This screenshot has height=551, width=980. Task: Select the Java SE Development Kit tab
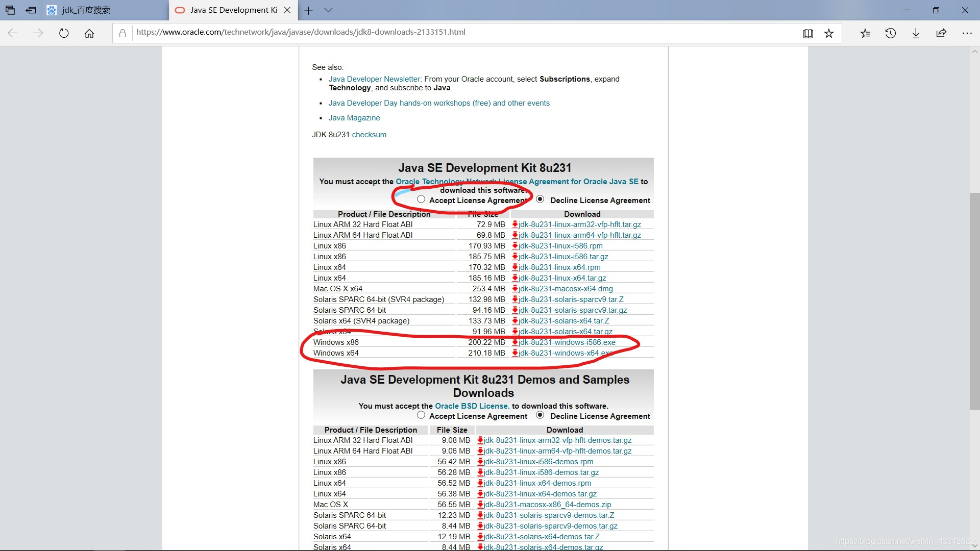click(x=233, y=10)
